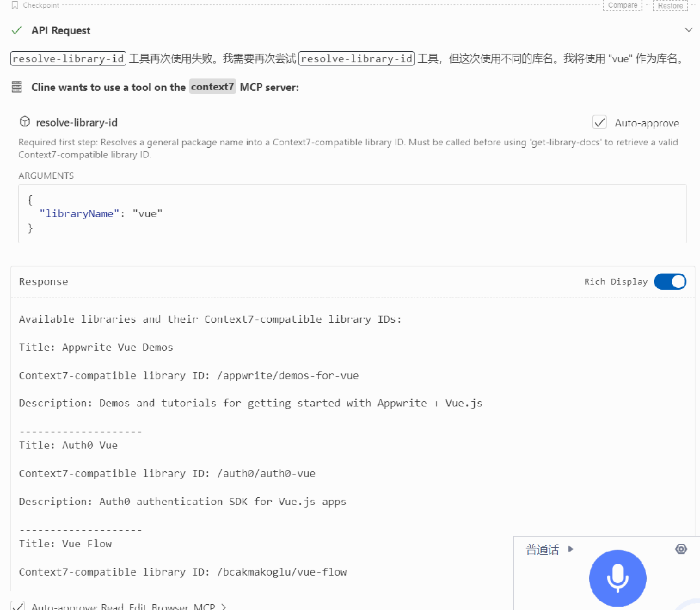Click the resolve-library-id tool cube icon
This screenshot has width=700, height=610.
24,121
